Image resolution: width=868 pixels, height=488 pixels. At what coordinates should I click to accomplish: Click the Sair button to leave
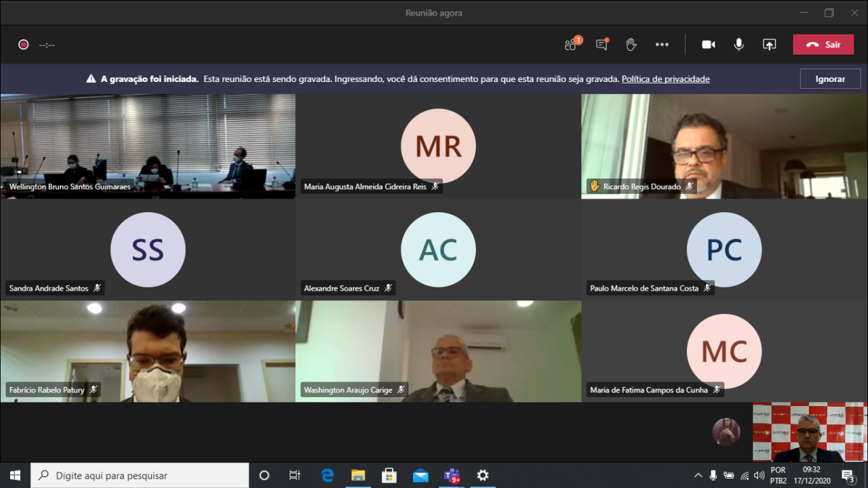823,45
